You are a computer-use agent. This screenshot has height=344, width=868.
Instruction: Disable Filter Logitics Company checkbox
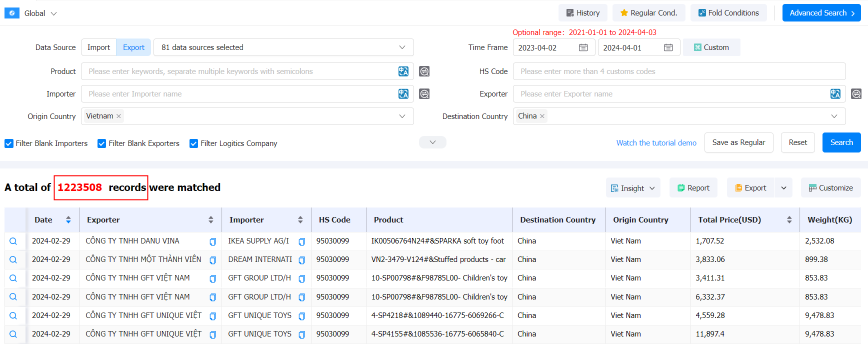(194, 143)
